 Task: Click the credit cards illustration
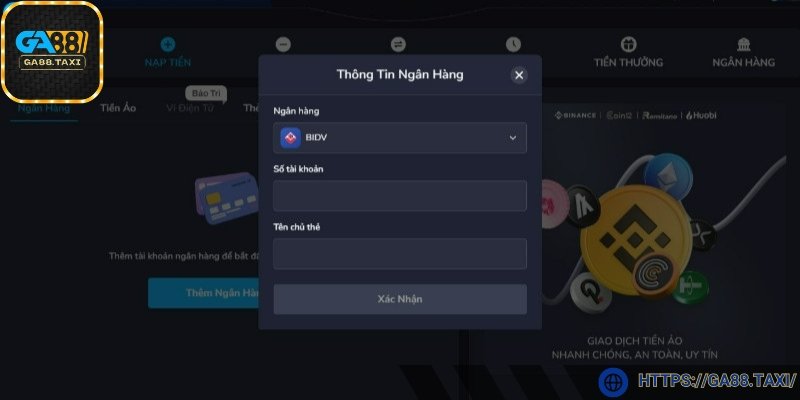coord(227,198)
